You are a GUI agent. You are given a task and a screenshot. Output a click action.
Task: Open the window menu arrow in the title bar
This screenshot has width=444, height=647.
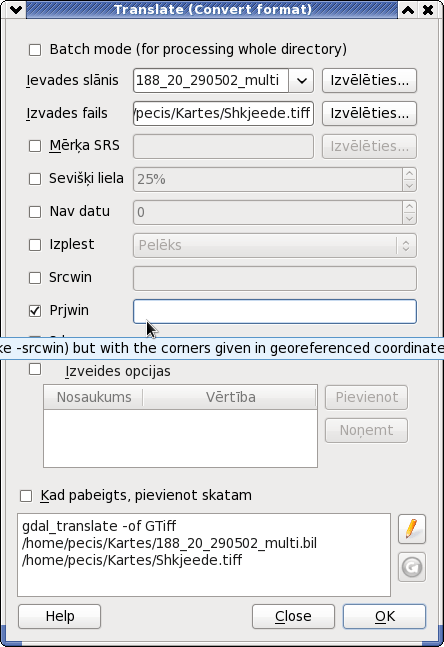[x=16, y=9]
